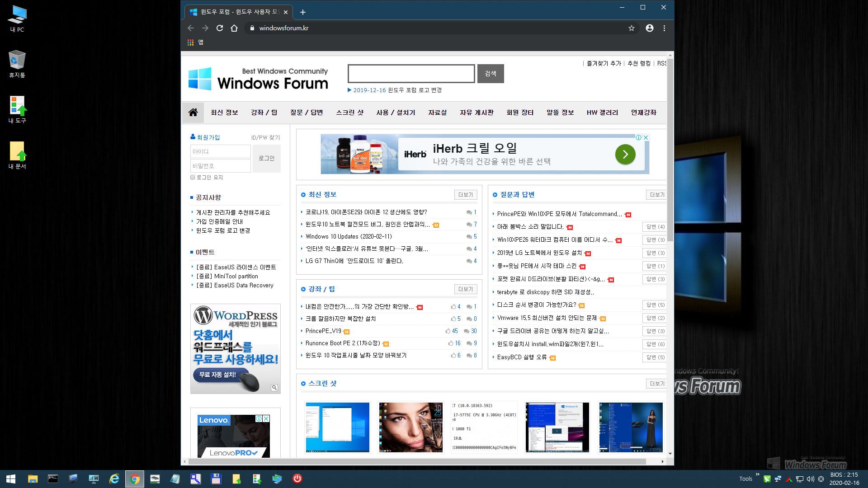Open the 가입 인증메일 안내 notice
This screenshot has width=868, height=488.
pos(219,221)
